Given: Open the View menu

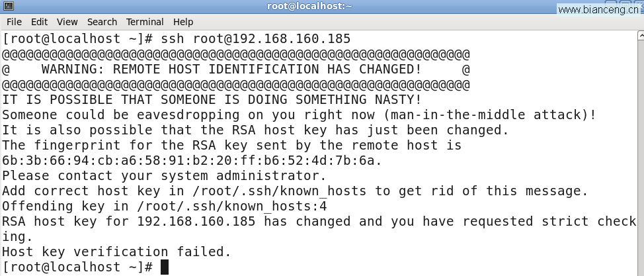Looking at the screenshot, I should (x=67, y=22).
